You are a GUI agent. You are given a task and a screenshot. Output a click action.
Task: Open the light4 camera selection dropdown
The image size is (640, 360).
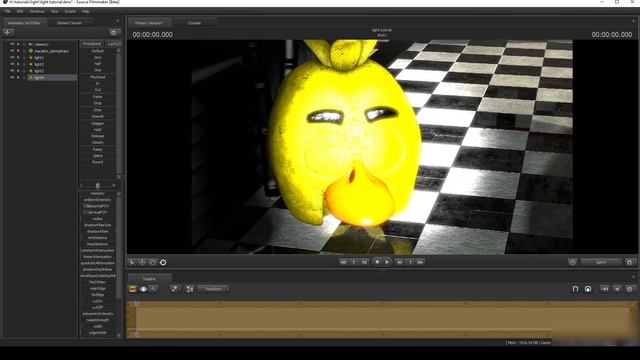pos(601,262)
